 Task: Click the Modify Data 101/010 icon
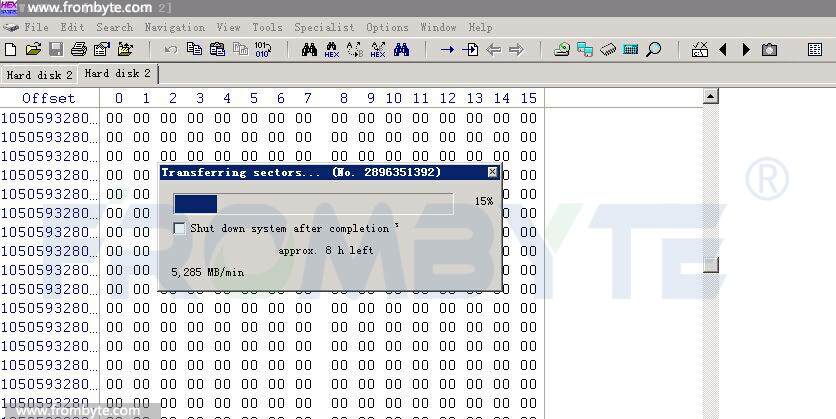tap(262, 50)
